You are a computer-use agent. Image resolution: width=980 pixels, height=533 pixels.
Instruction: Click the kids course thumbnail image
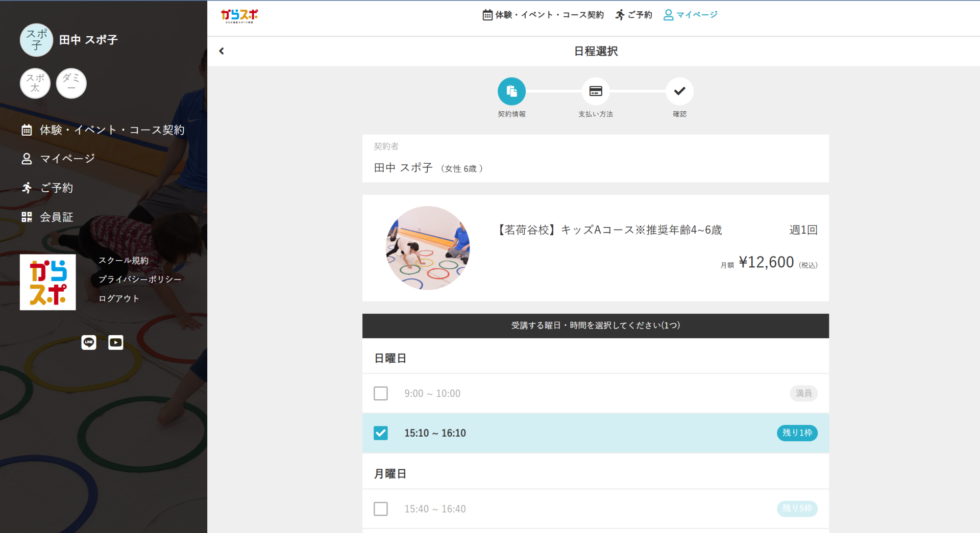pyautogui.click(x=428, y=248)
